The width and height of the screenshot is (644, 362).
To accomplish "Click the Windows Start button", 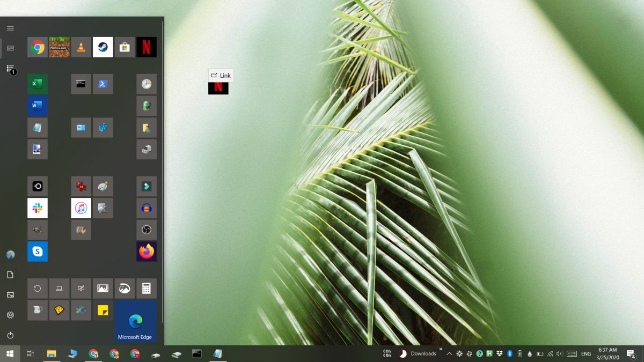I will click(x=10, y=353).
